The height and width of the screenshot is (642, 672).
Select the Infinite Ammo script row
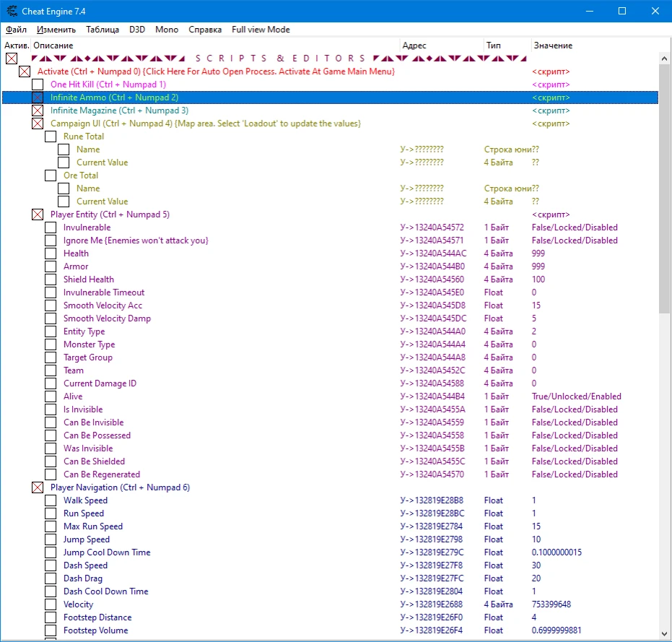(x=114, y=97)
